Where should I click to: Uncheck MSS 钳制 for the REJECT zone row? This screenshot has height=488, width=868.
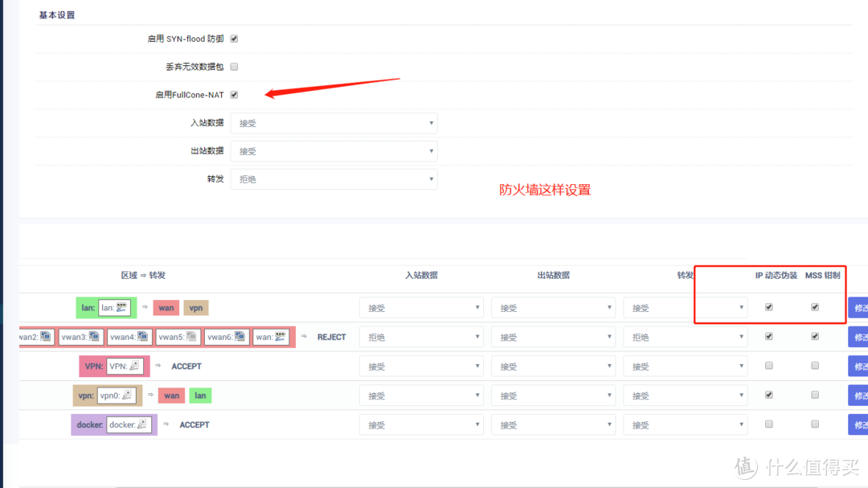[814, 337]
